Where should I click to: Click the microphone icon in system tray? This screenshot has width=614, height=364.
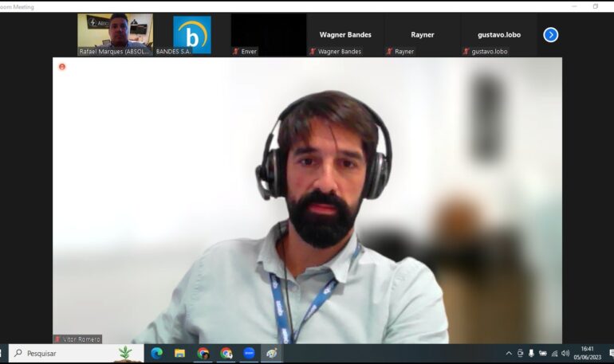point(531,353)
